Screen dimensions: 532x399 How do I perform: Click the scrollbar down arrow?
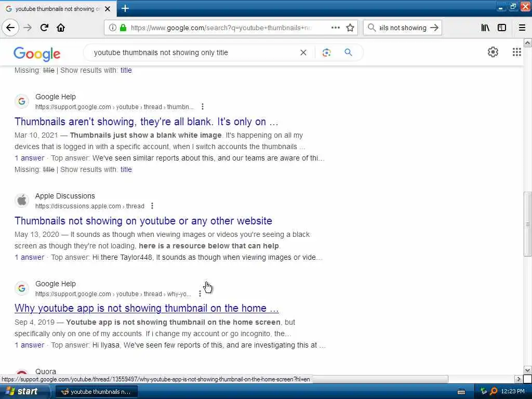click(528, 370)
